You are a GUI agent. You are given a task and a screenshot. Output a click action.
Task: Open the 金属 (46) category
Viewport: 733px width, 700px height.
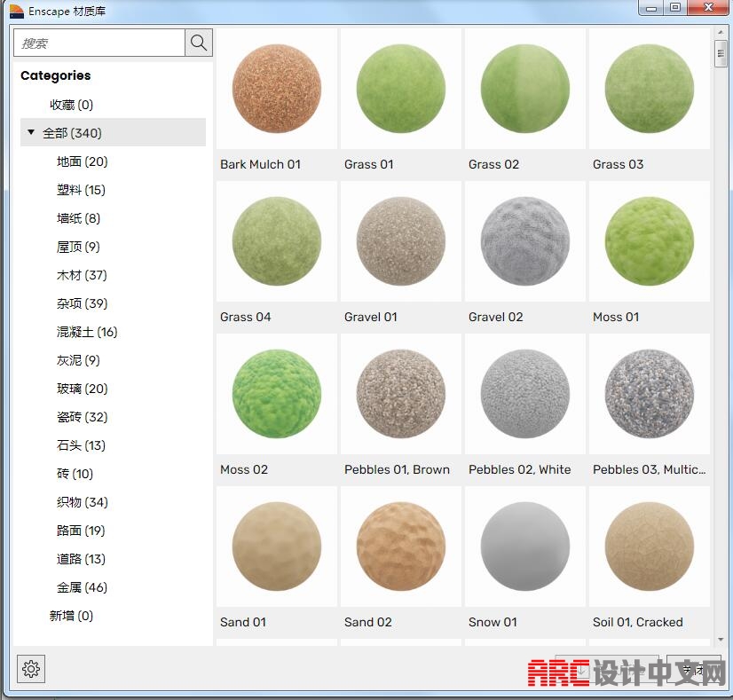[83, 587]
